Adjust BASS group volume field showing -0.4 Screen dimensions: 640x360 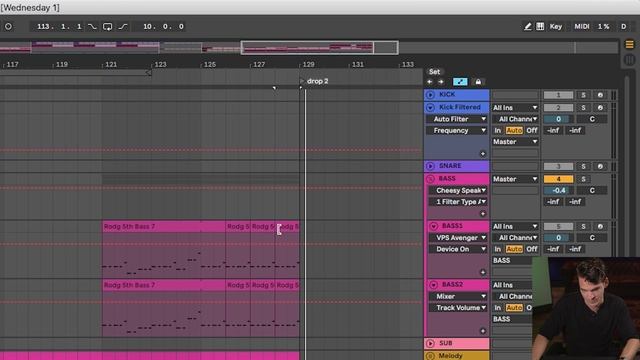[558, 191]
